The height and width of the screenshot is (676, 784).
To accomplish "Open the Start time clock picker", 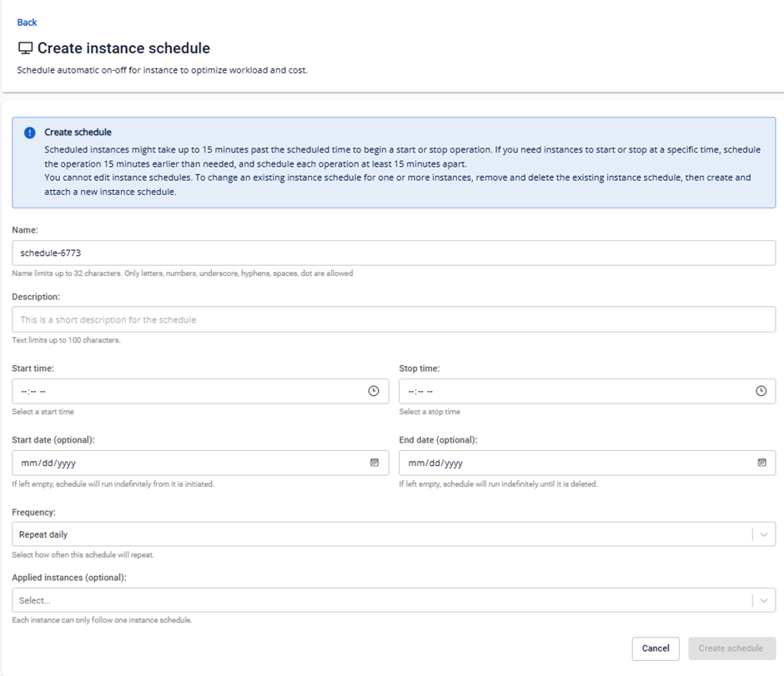I will pos(374,391).
